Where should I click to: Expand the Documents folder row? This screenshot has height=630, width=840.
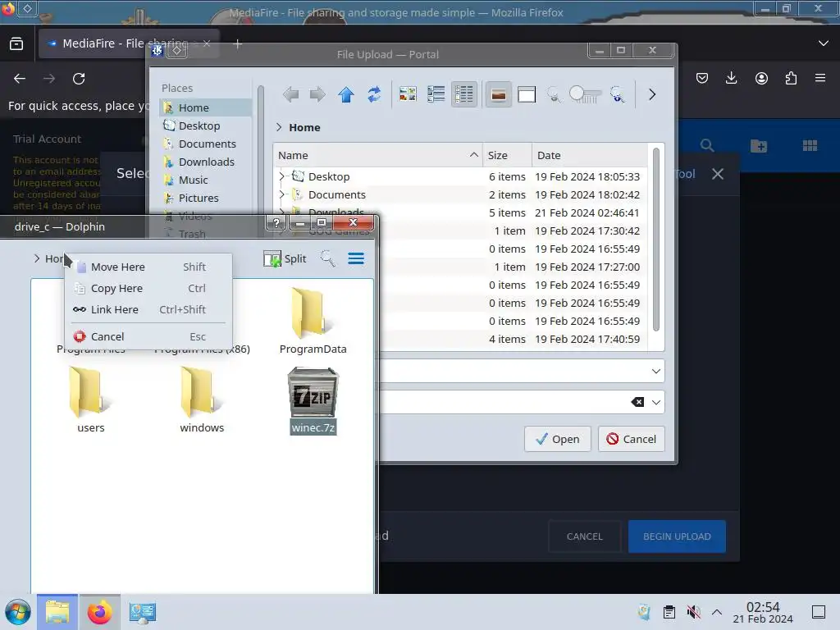pyautogui.click(x=282, y=194)
